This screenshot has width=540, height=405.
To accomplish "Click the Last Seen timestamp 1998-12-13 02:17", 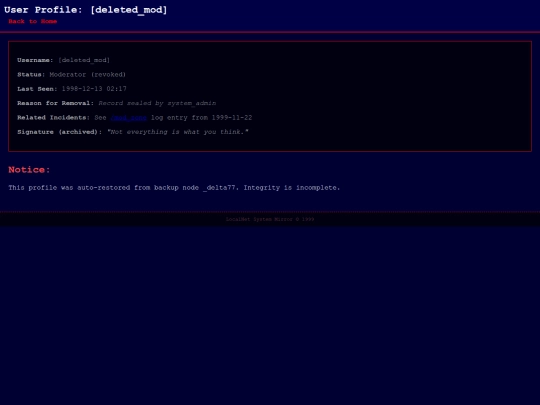I will (94, 89).
